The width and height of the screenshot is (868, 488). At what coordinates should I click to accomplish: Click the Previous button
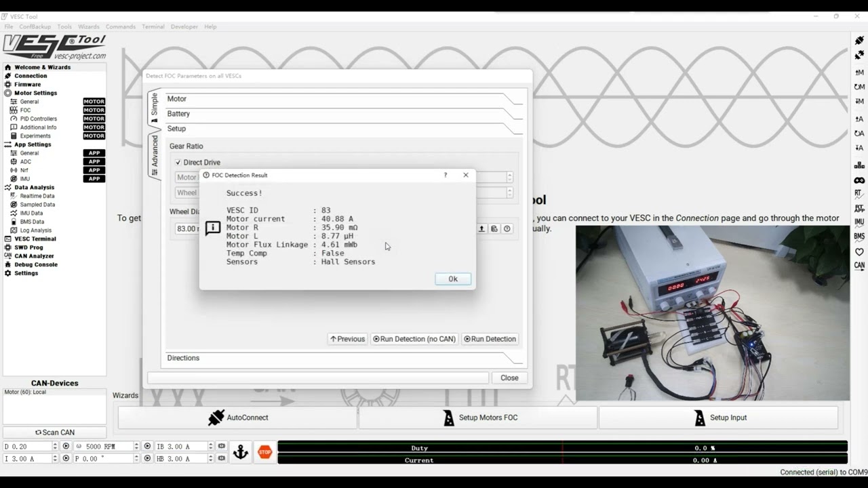(347, 339)
